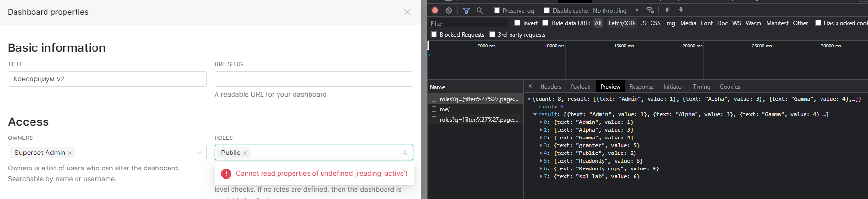Expand item 5 Readonly entry

coord(541,161)
